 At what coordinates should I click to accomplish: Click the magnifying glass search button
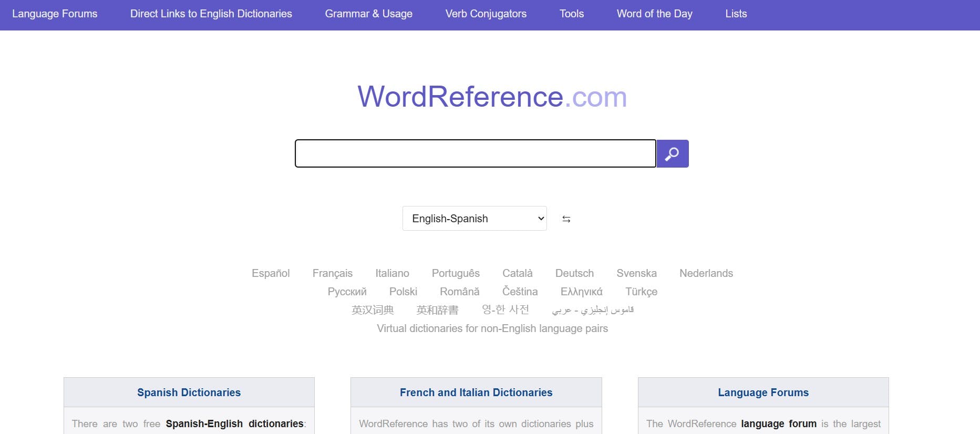[673, 153]
